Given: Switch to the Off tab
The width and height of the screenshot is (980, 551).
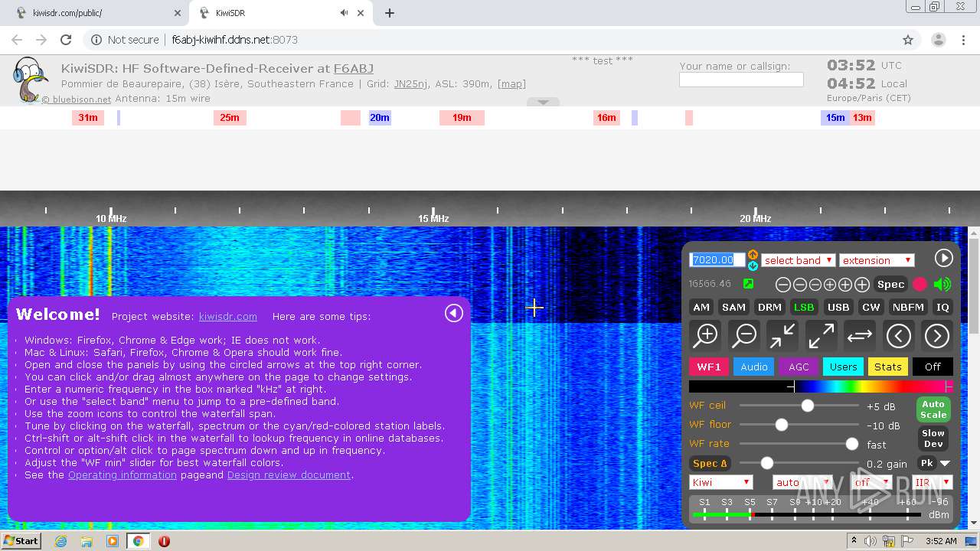Looking at the screenshot, I should pyautogui.click(x=933, y=367).
